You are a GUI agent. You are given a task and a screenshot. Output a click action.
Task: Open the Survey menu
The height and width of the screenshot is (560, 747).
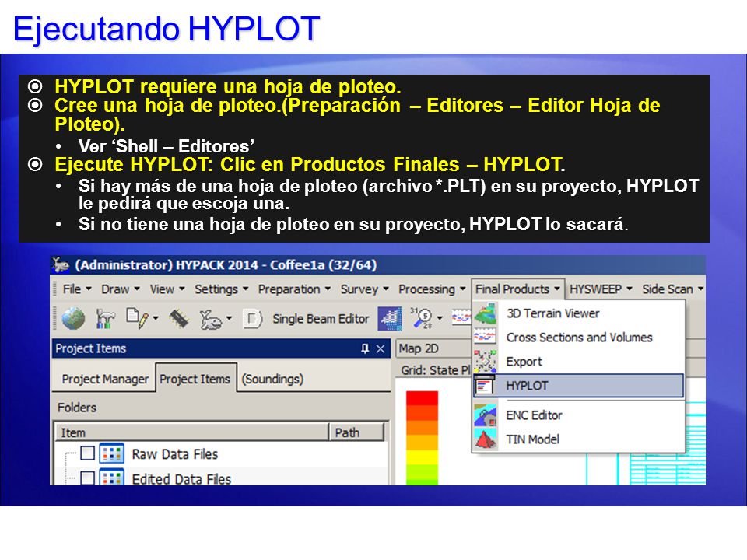[x=364, y=289]
